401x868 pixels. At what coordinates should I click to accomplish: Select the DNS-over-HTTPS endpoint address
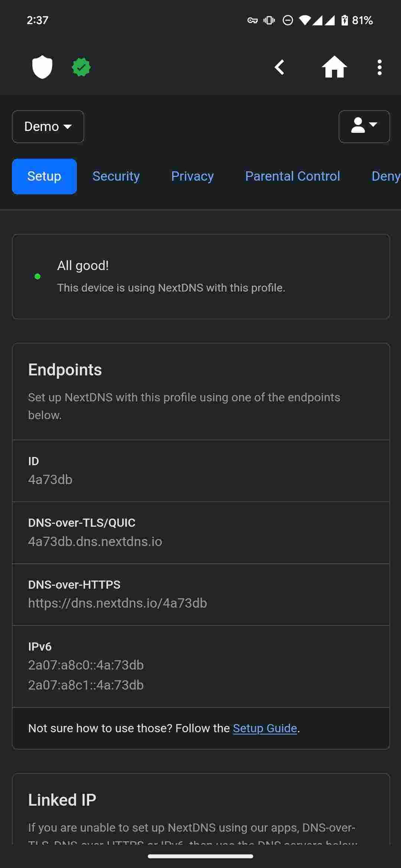tap(118, 603)
